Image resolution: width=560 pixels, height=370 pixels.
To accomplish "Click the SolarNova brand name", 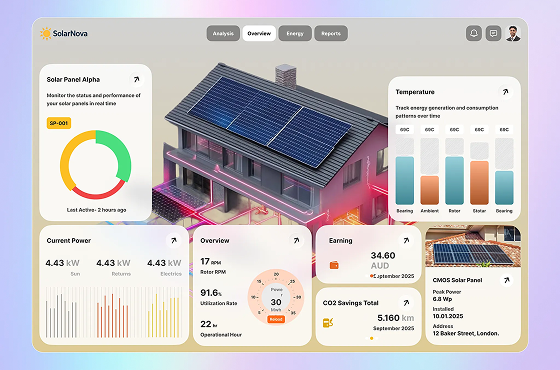I will 70,34.
